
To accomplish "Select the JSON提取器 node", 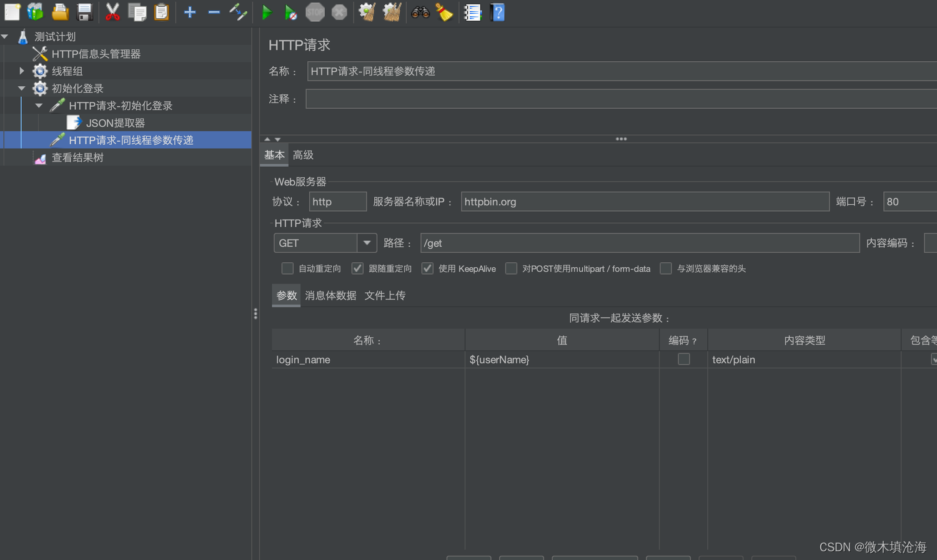I will click(x=116, y=123).
